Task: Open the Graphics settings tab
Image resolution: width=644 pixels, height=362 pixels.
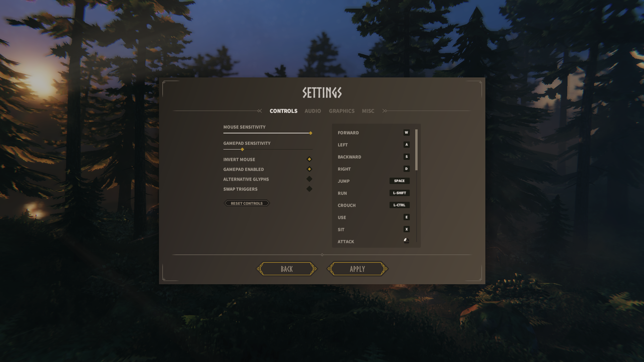Action: (341, 111)
